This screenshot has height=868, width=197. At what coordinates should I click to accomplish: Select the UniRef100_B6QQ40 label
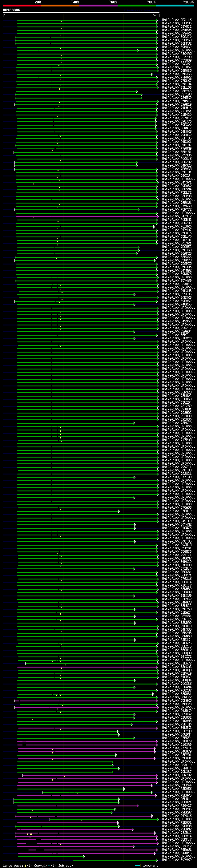pos(177,650)
